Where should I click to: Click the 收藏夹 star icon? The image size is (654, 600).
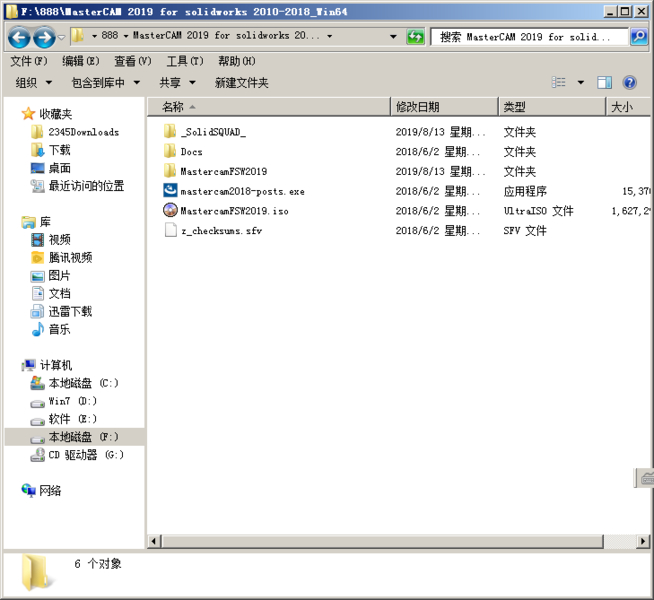(28, 113)
